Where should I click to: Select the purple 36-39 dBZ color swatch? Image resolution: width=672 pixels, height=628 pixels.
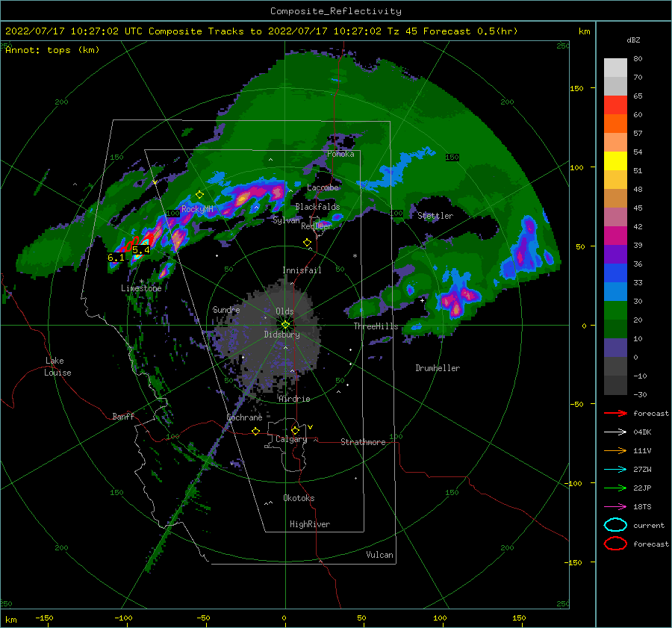pos(615,255)
